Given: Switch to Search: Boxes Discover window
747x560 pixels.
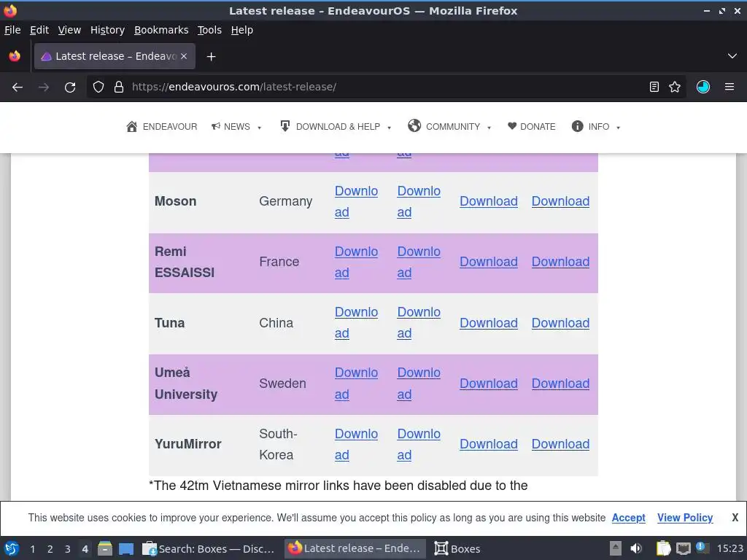Looking at the screenshot, I should [x=209, y=548].
